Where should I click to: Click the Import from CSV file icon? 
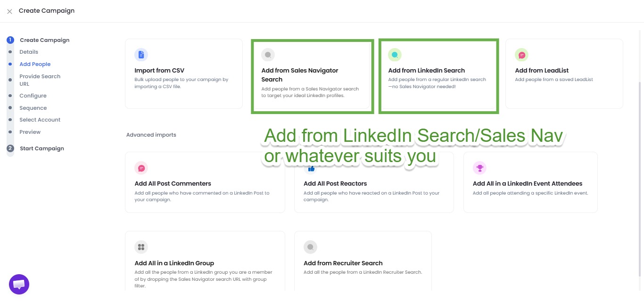pos(141,55)
